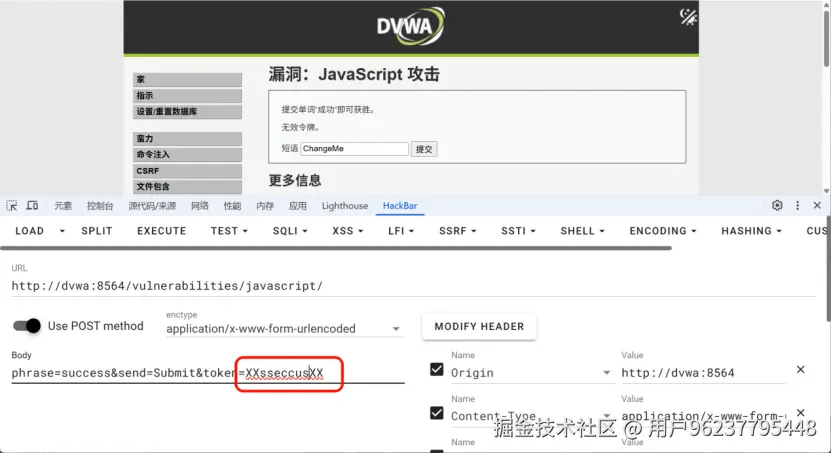
Task: Expand the Origin header name dropdown
Action: click(606, 373)
